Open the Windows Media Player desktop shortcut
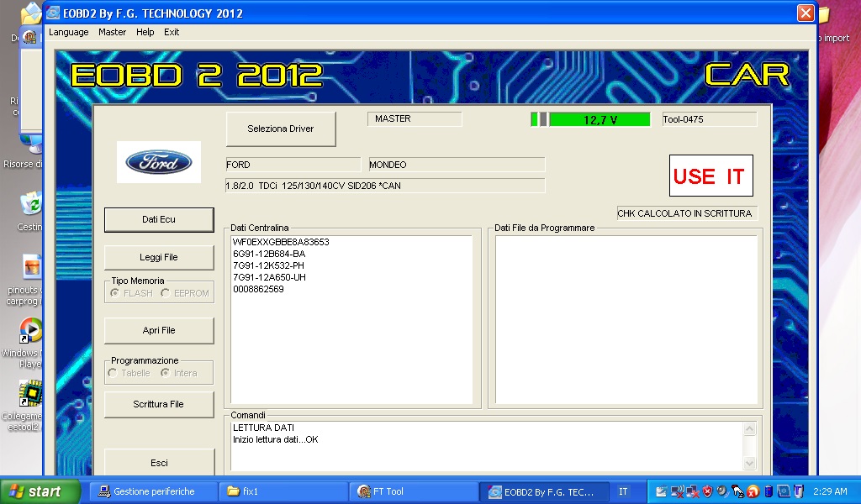861x504 pixels. pos(30,330)
